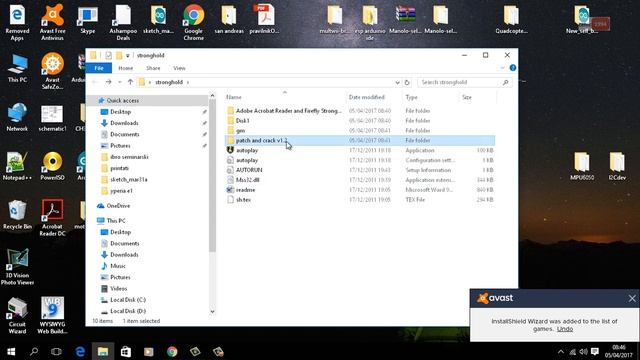The image size is (640, 360).
Task: Select the 3D Vision Photo Viewer icon
Action: [x=17, y=267]
